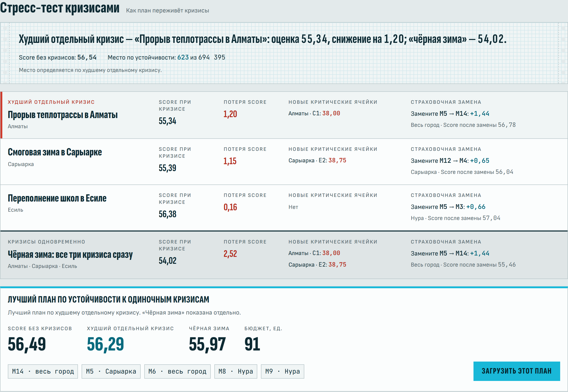Select the «M8 · Нура» chip
The image size is (568, 392).
(x=236, y=371)
